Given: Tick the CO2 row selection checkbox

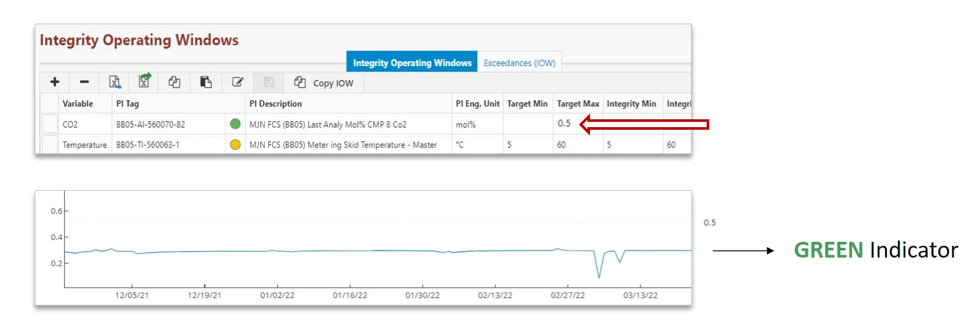Looking at the screenshot, I should (x=50, y=124).
